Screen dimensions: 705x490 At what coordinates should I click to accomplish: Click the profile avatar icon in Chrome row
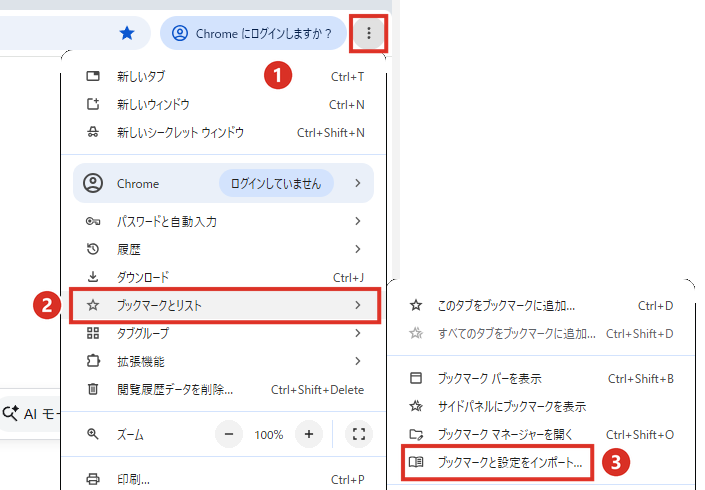click(93, 183)
